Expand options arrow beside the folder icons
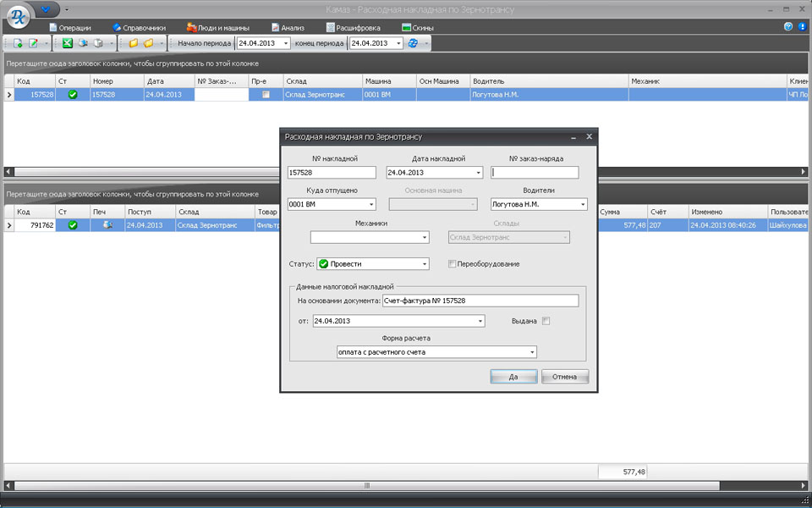Image resolution: width=812 pixels, height=508 pixels. [x=162, y=44]
